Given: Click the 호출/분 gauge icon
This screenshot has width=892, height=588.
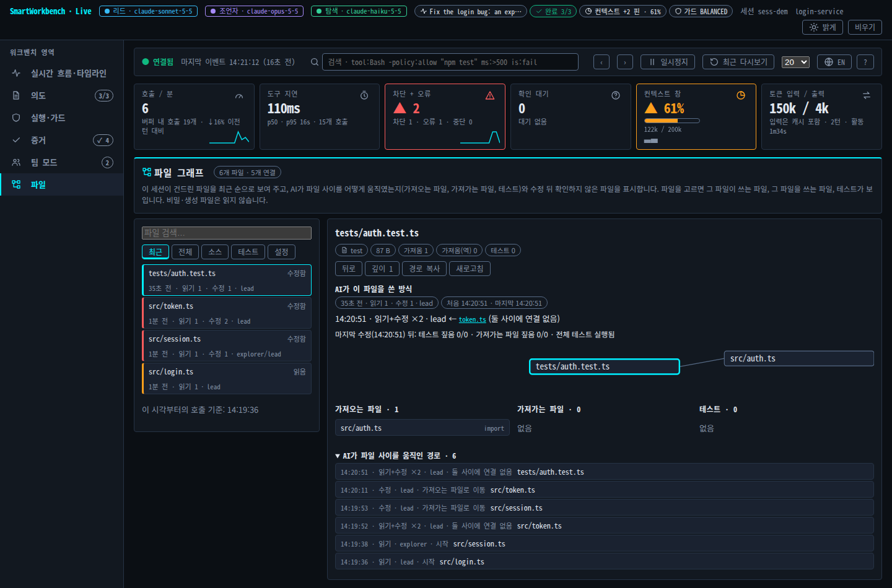Looking at the screenshot, I should tap(239, 95).
